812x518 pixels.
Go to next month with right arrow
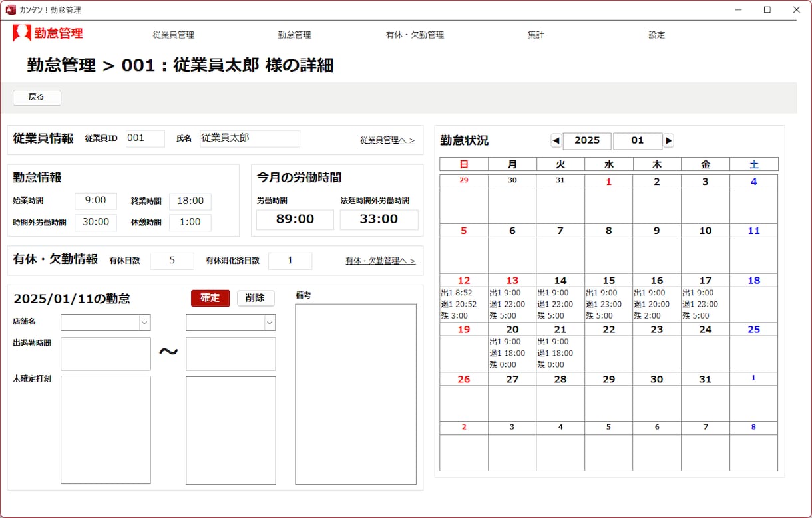pyautogui.click(x=668, y=140)
